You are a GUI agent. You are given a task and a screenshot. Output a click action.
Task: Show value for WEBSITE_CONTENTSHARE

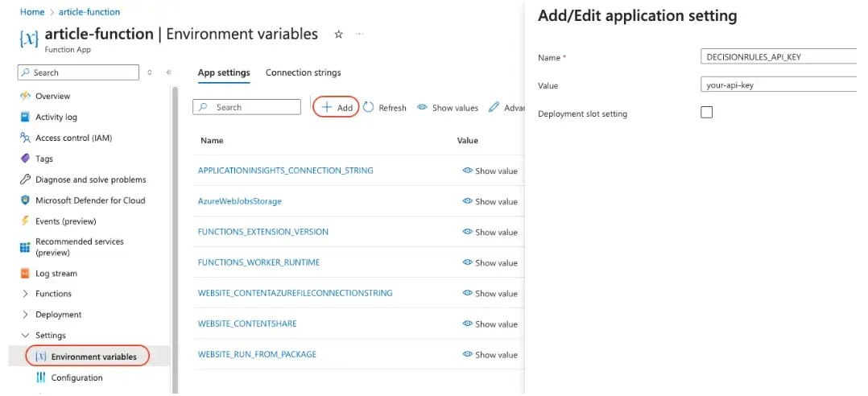[x=490, y=324]
